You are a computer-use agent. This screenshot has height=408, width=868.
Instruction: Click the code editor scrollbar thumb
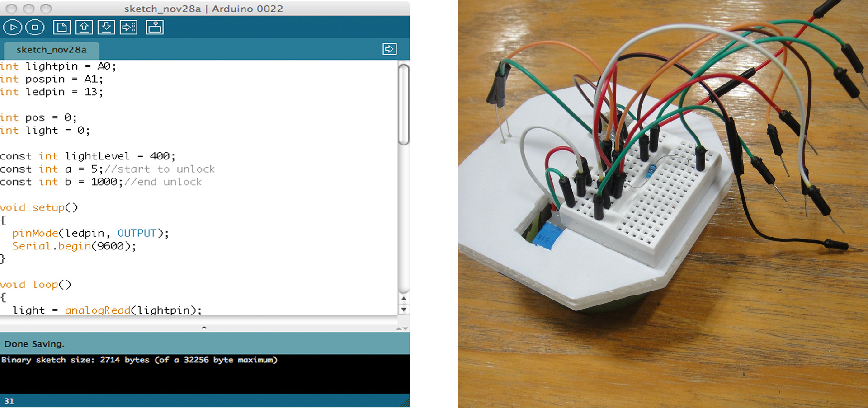point(404,104)
